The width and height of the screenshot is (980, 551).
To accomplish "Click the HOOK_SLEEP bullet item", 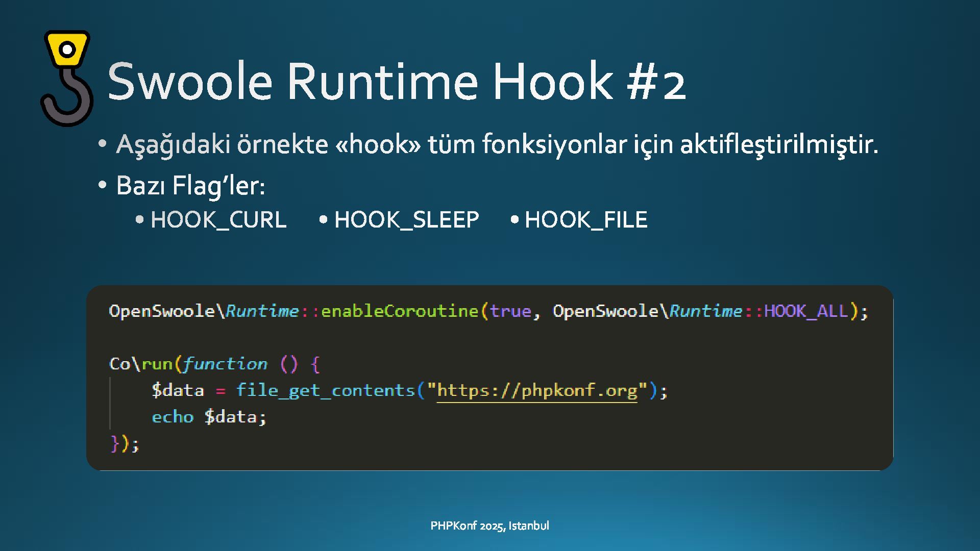I will (x=406, y=220).
